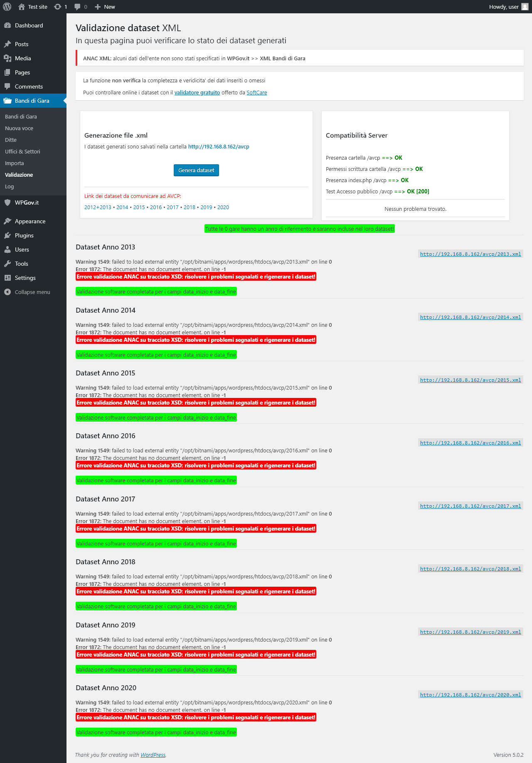Click the Test Accesso pubblico OK [200] status

click(x=377, y=192)
